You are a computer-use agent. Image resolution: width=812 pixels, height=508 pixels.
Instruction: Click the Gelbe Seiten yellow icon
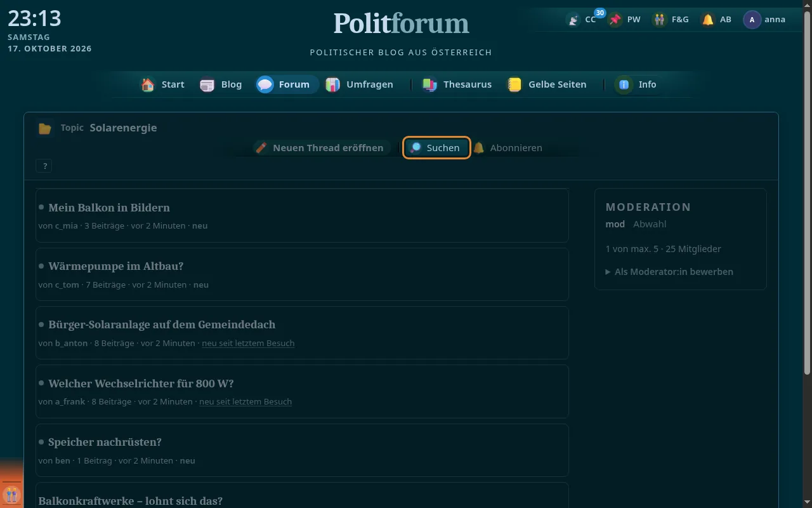[514, 84]
